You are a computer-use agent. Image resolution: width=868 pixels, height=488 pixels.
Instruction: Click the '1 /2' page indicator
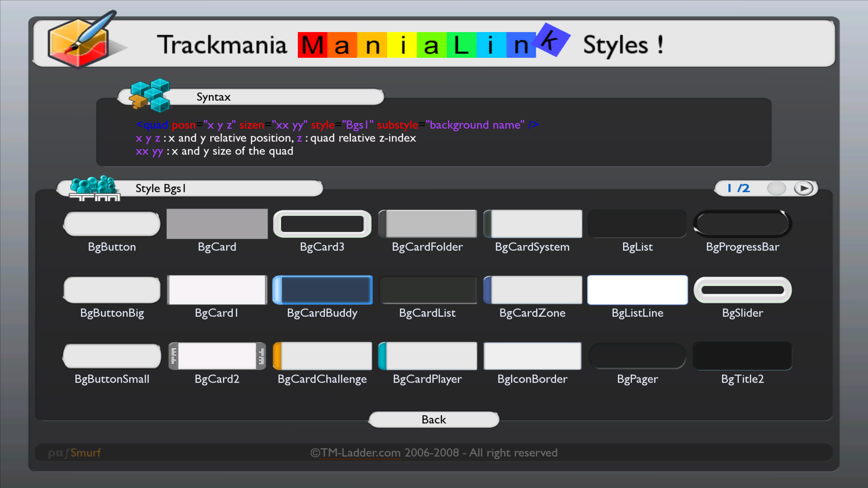tap(739, 188)
